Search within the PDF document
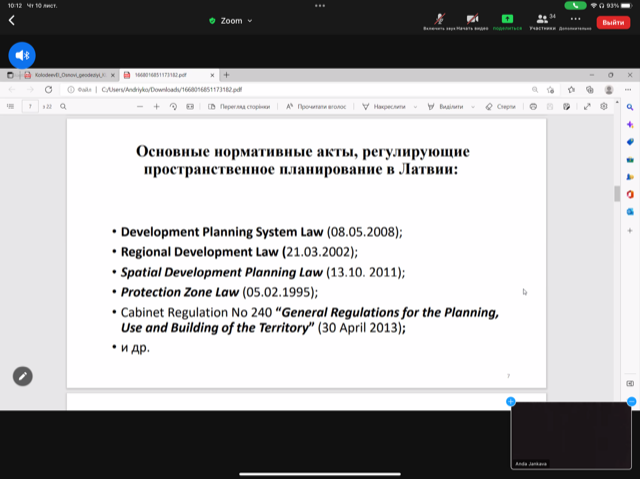Screen dimensions: 640x479 click(63, 106)
